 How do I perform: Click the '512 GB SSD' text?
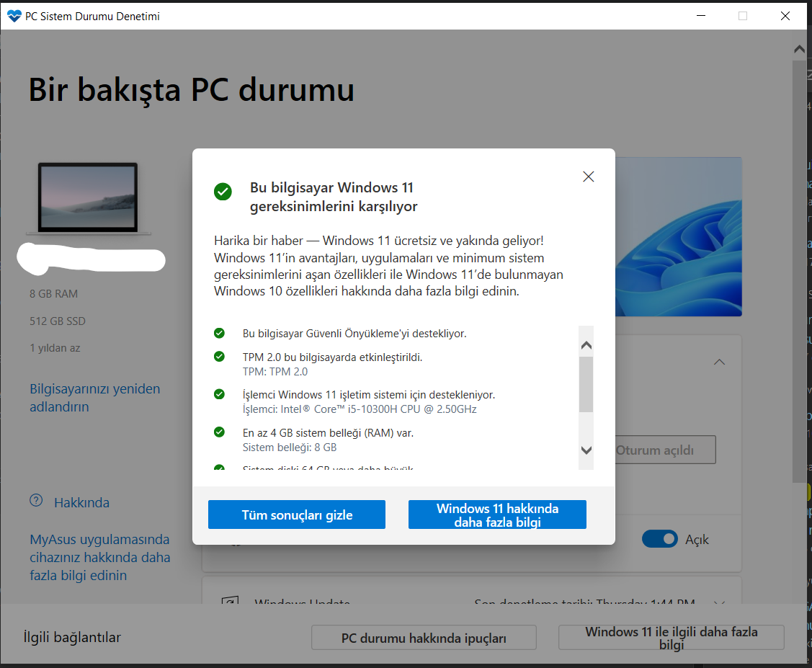click(58, 321)
